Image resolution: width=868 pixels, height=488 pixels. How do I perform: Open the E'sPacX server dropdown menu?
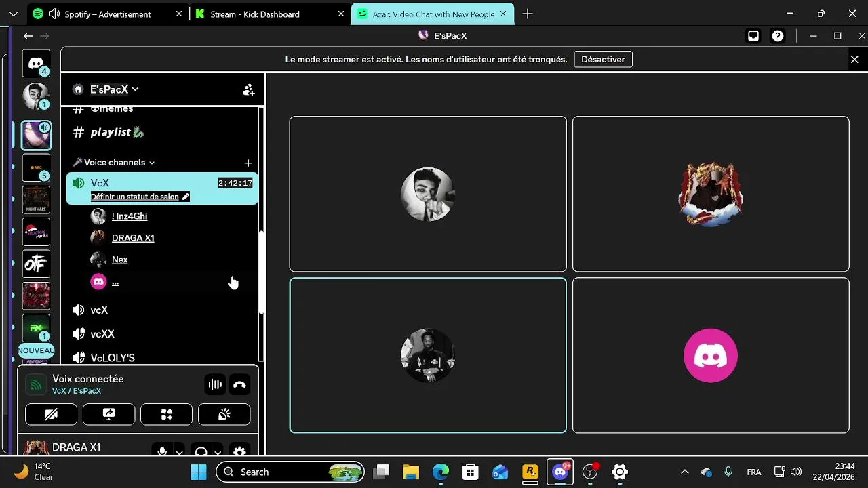click(114, 89)
